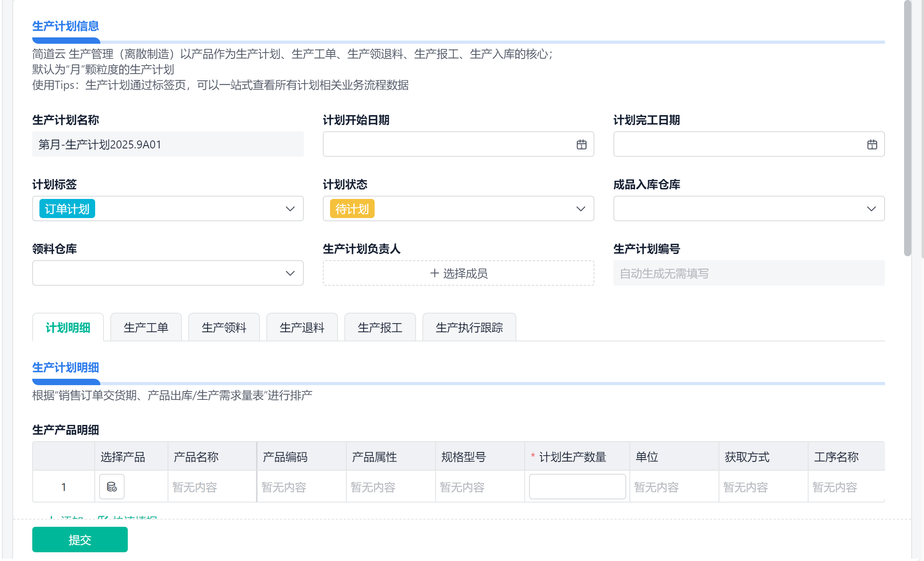
Task: Expand the 计划标签 dropdown
Action: tap(290, 209)
